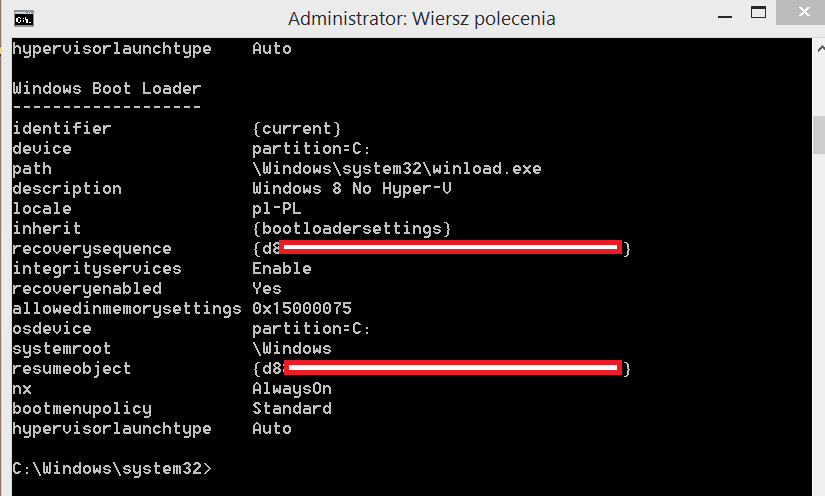This screenshot has height=496, width=825.
Task: Click the winload.exe path value
Action: [396, 168]
